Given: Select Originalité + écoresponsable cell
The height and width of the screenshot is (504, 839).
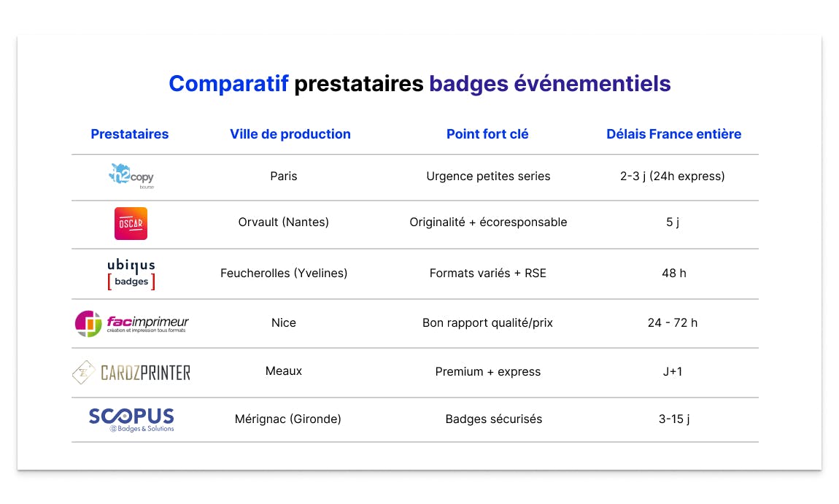Looking at the screenshot, I should pos(488,222).
